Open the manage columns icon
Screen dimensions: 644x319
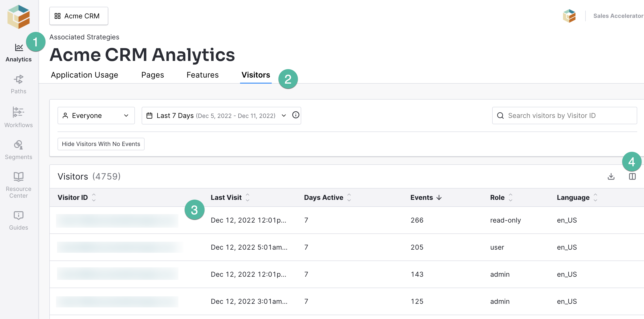coord(632,176)
